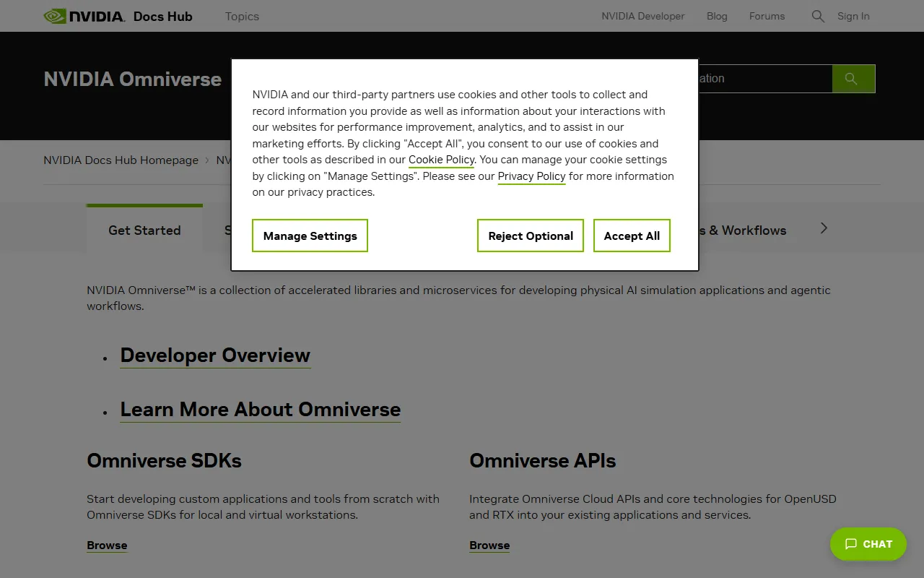The width and height of the screenshot is (924, 578).
Task: Click the Omniverse SDKs heading
Action: (x=164, y=461)
